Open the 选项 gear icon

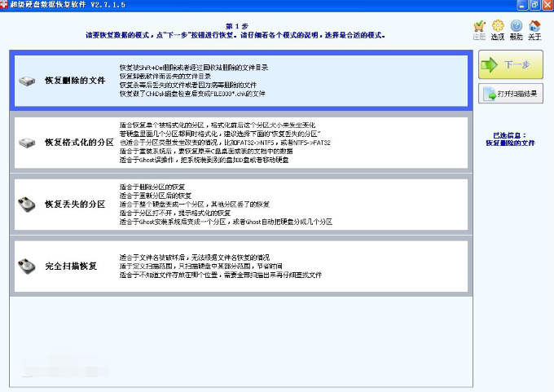(498, 26)
